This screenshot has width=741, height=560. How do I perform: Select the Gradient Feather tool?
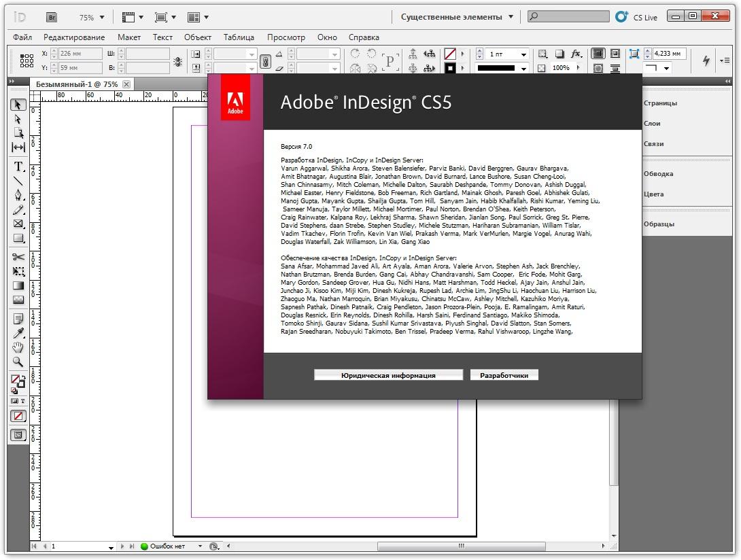(x=18, y=300)
